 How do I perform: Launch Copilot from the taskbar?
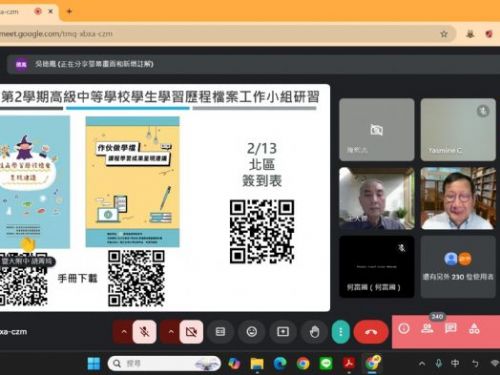pyautogui.click(x=234, y=363)
